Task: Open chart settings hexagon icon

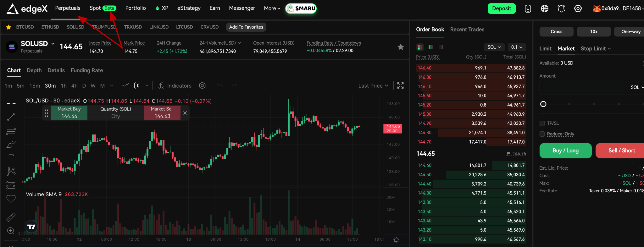Action: [202, 85]
